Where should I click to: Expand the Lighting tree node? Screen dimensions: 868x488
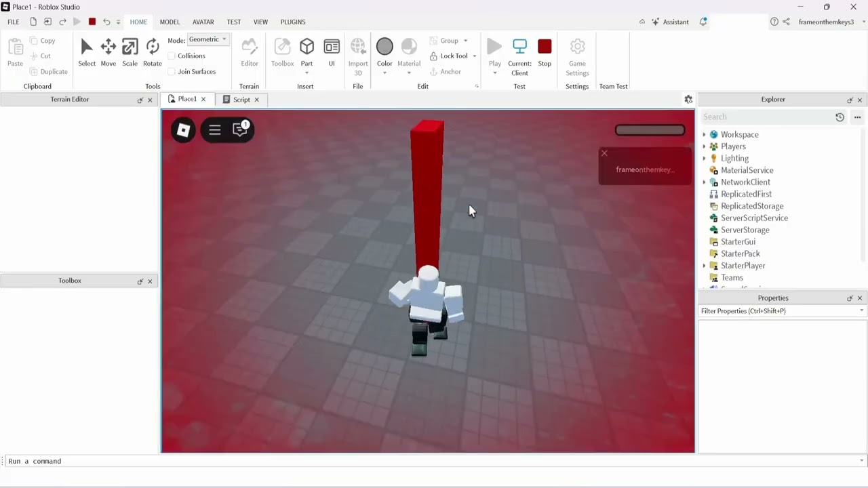pyautogui.click(x=704, y=159)
